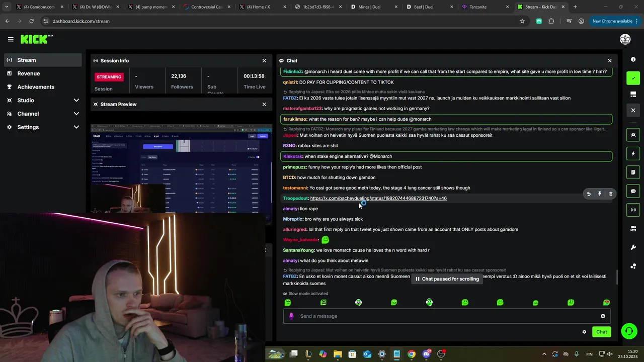The width and height of the screenshot is (644, 362).
Task: Switch to the Home / X tab
Action: point(262,7)
